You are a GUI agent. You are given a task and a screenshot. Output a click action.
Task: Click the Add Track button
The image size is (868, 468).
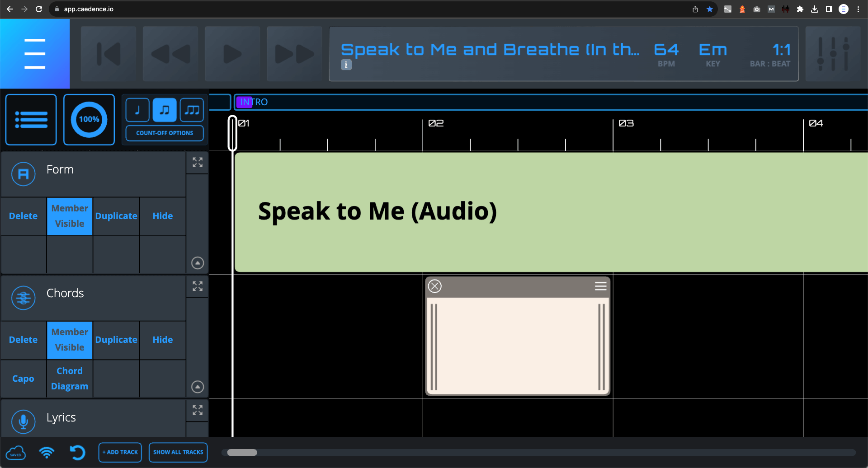pos(120,452)
